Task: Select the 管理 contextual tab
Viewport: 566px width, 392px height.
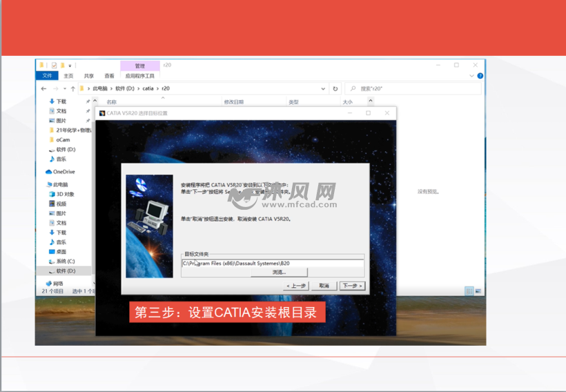Action: click(x=139, y=66)
